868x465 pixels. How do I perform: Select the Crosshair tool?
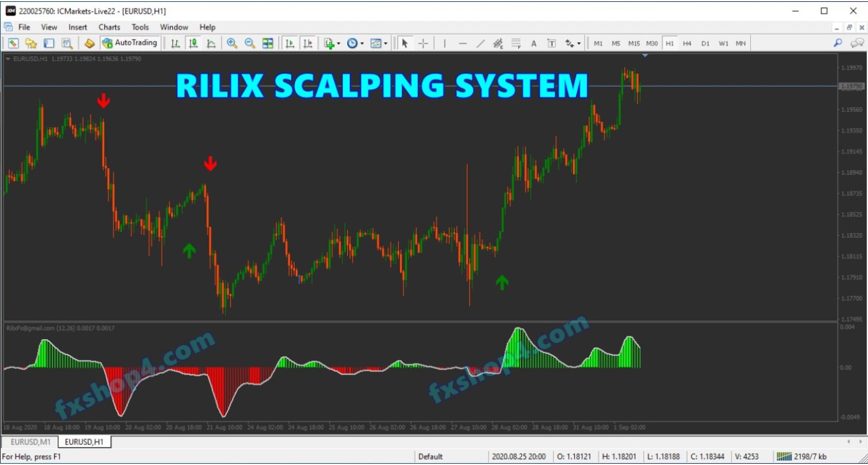423,43
